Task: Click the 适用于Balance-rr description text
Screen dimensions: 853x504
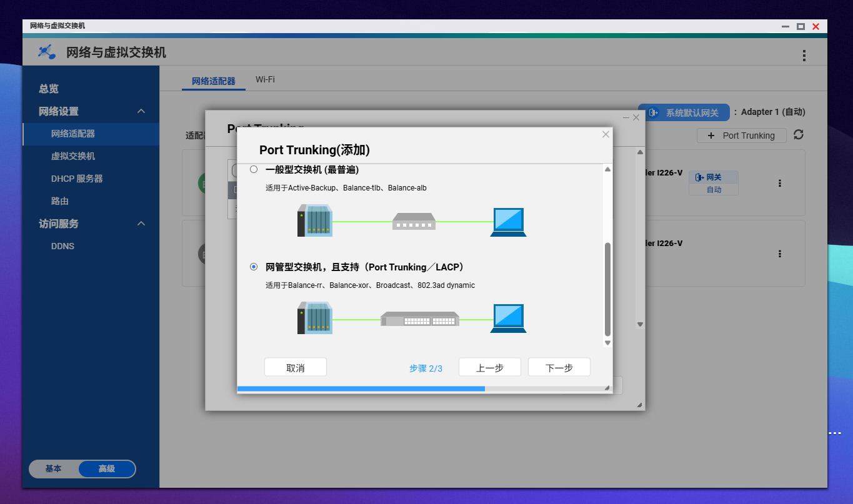Action: point(371,285)
